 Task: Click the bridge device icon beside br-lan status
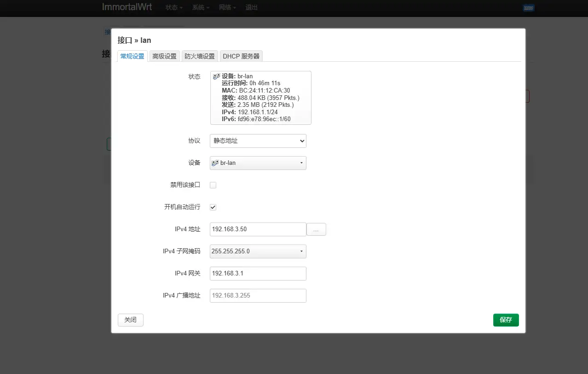[216, 76]
